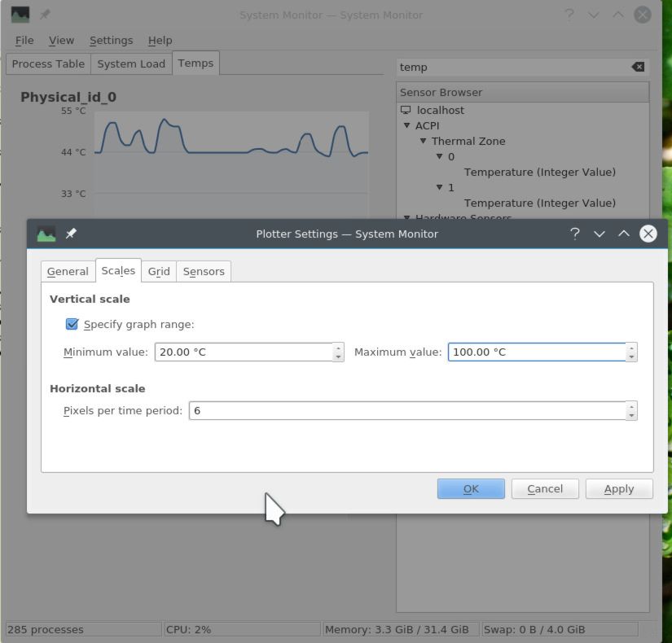Image resolution: width=672 pixels, height=643 pixels.
Task: Select the localhost computer icon in the Sensor Browser
Action: (x=406, y=110)
